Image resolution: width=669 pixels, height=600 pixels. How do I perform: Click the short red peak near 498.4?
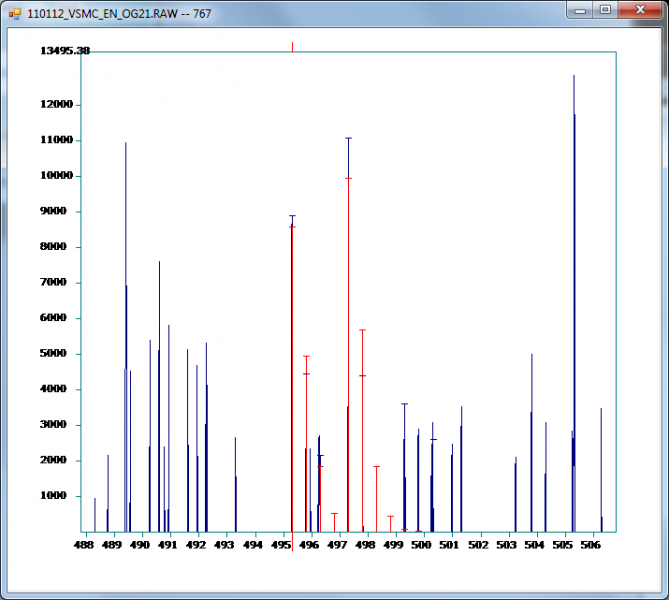click(376, 500)
